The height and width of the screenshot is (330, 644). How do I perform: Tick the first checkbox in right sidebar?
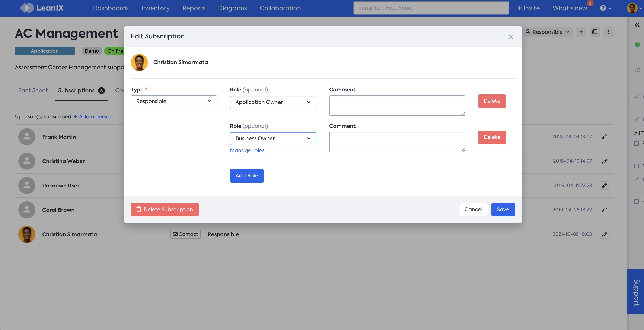click(x=636, y=143)
